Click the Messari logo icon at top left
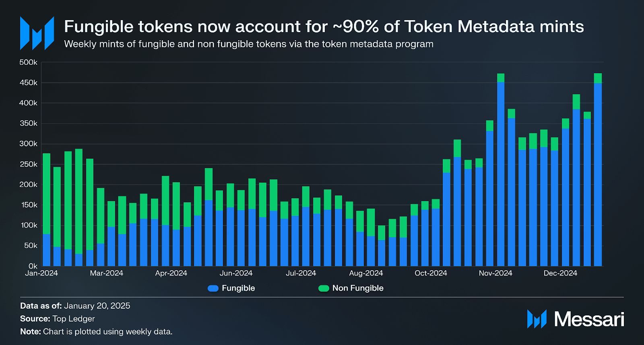The width and height of the screenshot is (644, 345). [x=37, y=33]
